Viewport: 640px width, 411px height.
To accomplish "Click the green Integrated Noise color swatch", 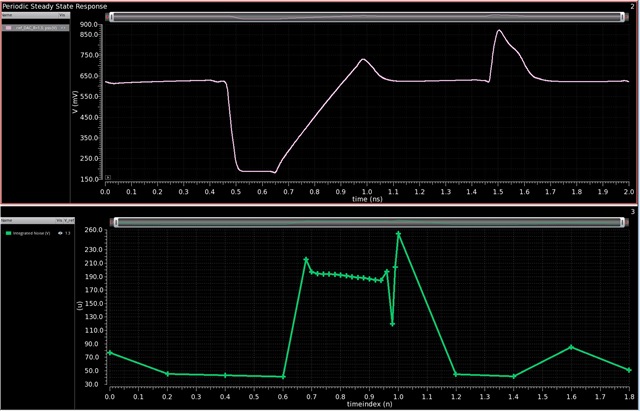I will point(8,232).
